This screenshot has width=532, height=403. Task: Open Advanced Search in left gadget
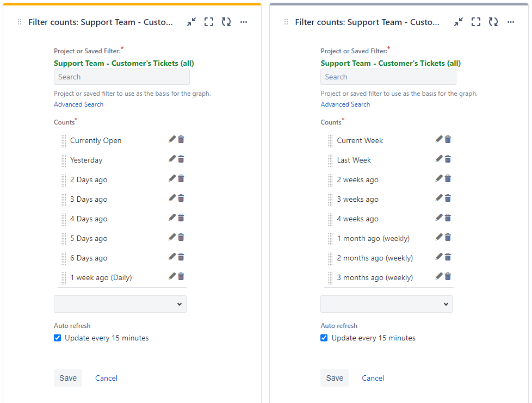79,104
